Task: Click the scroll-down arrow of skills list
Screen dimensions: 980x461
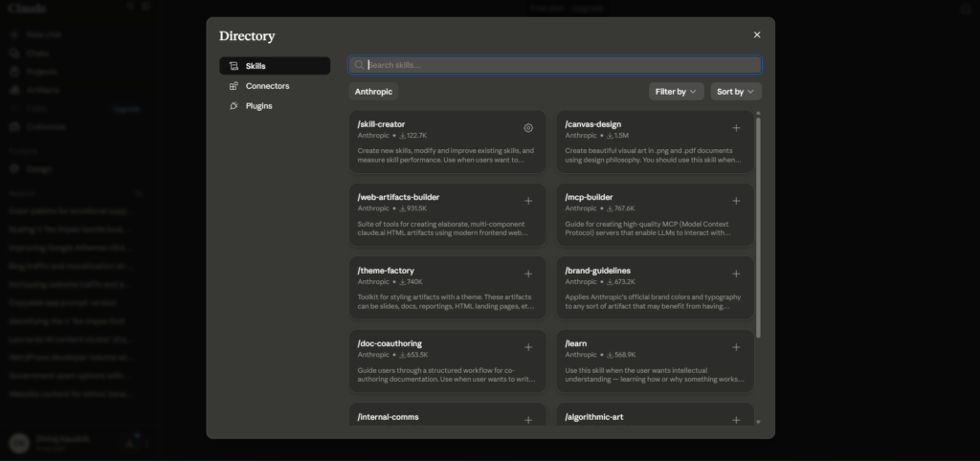Action: pyautogui.click(x=759, y=423)
